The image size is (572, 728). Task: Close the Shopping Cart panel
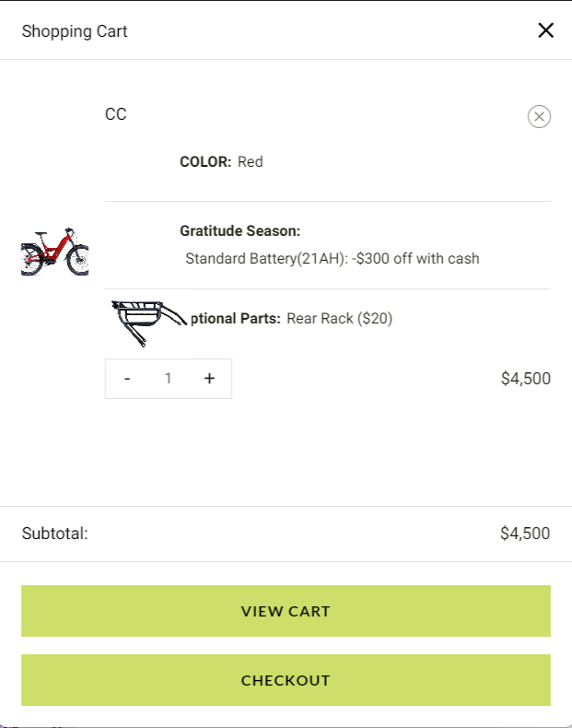pyautogui.click(x=545, y=30)
